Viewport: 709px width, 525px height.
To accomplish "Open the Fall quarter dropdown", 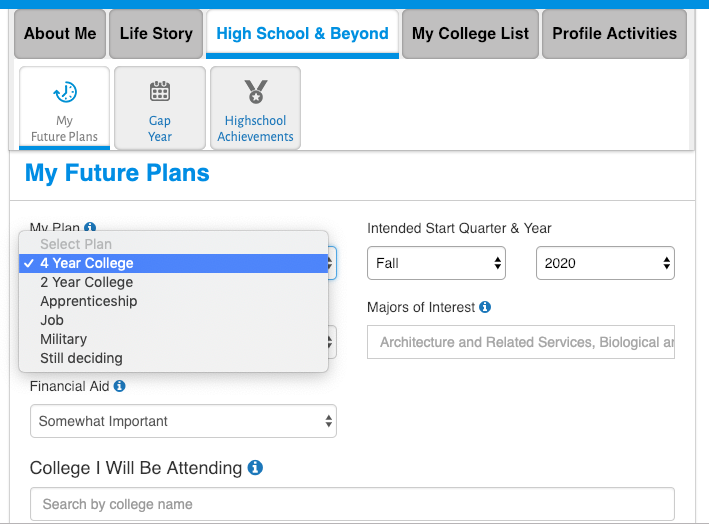I will point(436,263).
